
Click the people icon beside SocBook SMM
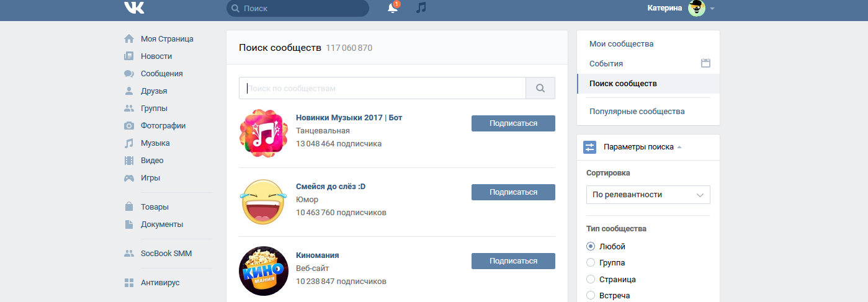tap(129, 253)
